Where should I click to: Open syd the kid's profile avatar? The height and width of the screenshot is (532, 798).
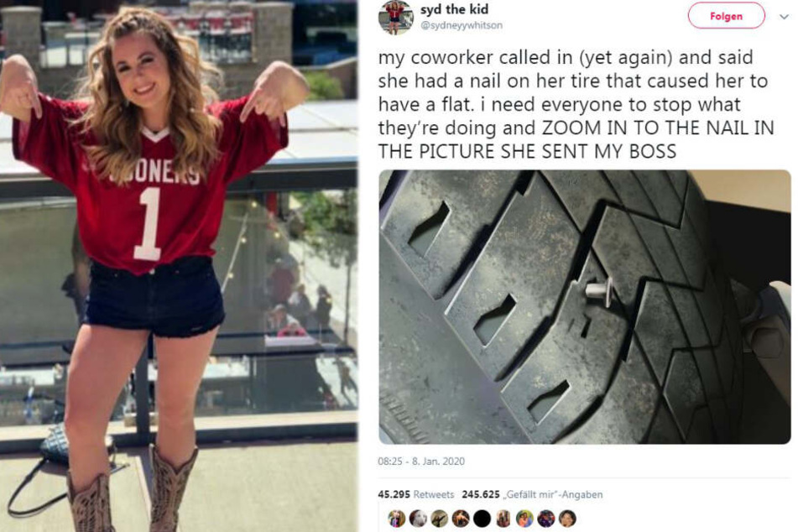[395, 17]
